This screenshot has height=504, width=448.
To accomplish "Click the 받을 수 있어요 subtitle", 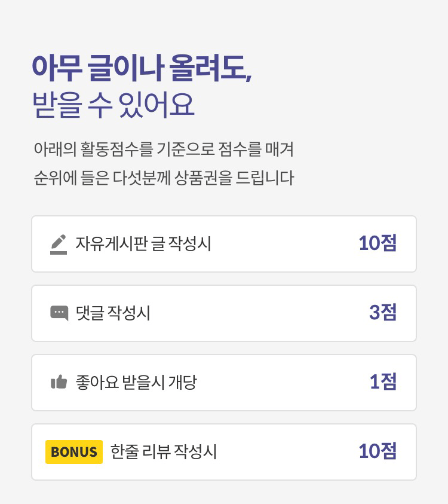I will tap(113, 105).
